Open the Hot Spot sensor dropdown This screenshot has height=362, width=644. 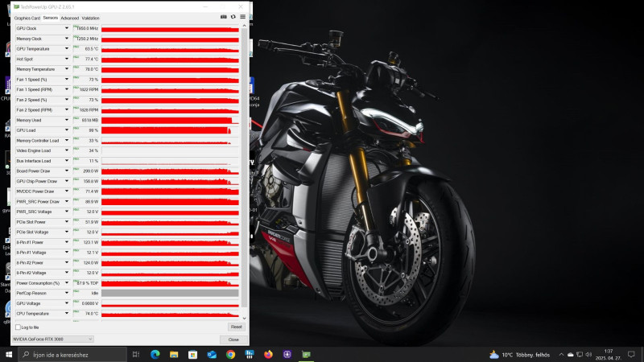(x=67, y=59)
